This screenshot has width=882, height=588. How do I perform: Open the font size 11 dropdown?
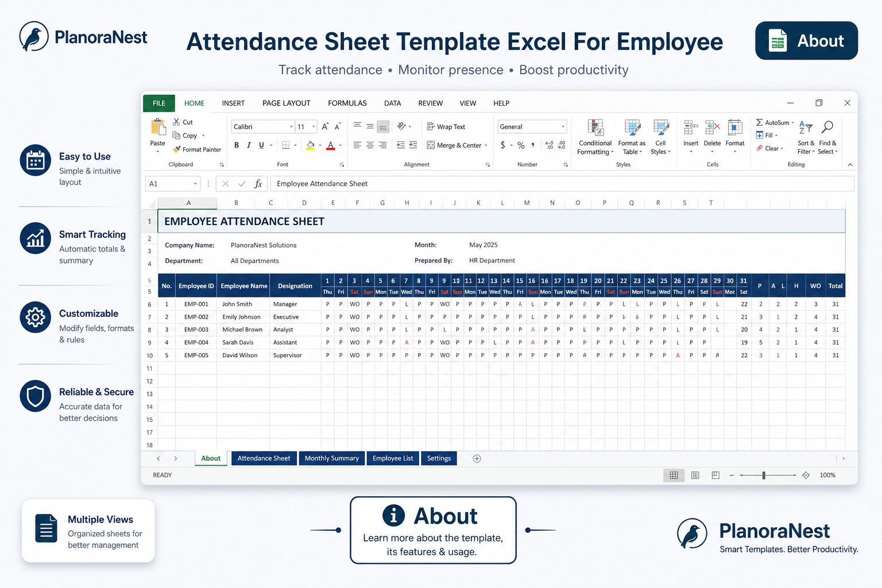(x=314, y=127)
